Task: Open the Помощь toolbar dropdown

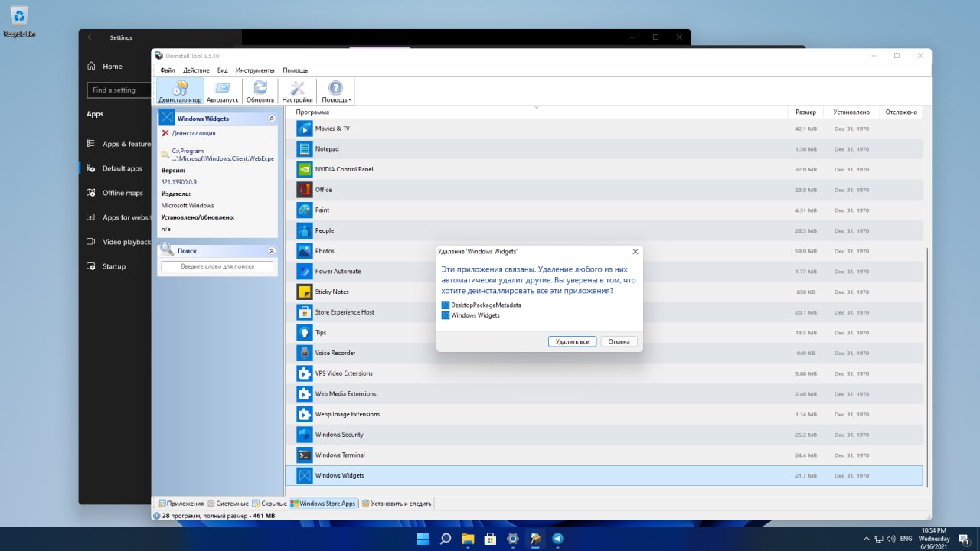Action: click(336, 91)
